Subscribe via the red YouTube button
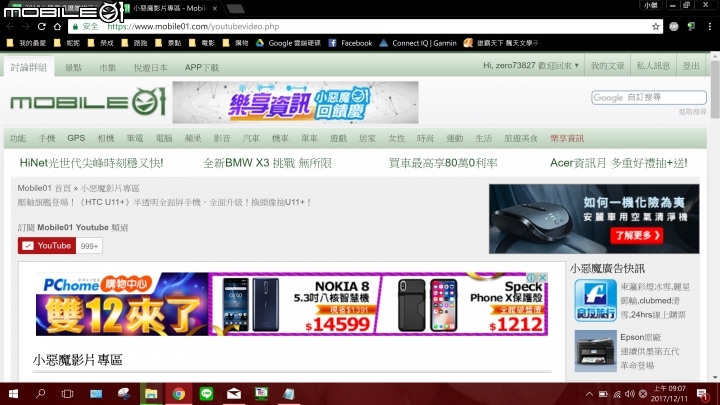Image resolution: width=720 pixels, height=405 pixels. [x=47, y=246]
